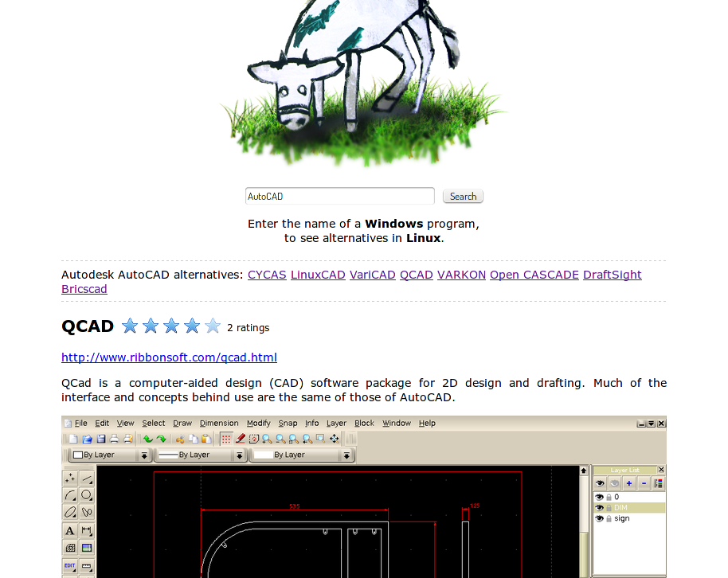The image size is (728, 578).
Task: Select the Arcs drawing tool
Action: click(x=70, y=495)
